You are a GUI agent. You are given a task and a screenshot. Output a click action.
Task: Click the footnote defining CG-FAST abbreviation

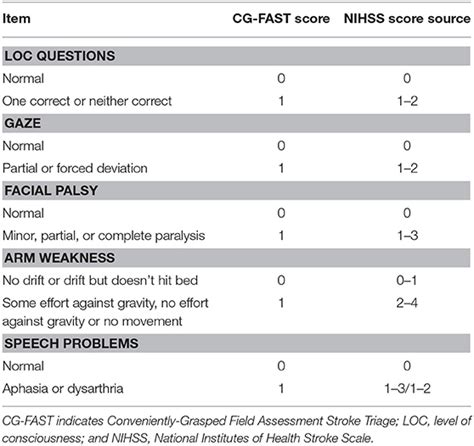click(236, 429)
